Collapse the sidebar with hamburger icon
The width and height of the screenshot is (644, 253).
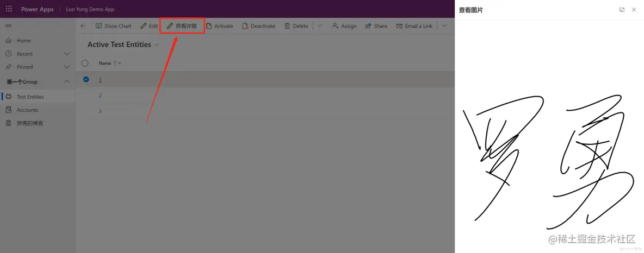(8, 26)
